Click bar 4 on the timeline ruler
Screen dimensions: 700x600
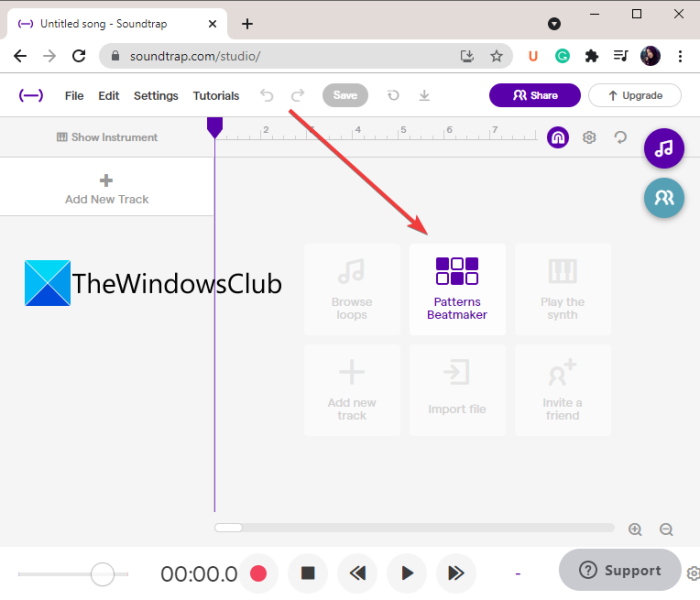(358, 130)
